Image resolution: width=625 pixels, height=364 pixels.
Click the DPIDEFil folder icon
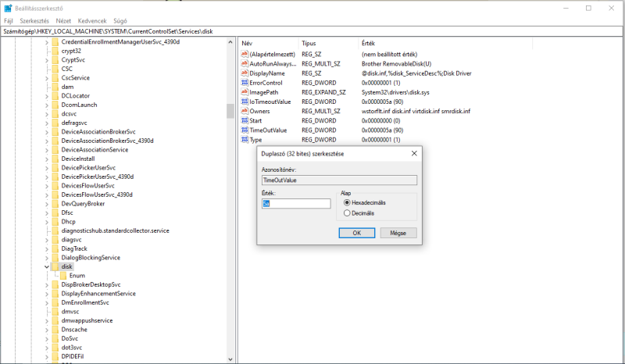(x=55, y=356)
